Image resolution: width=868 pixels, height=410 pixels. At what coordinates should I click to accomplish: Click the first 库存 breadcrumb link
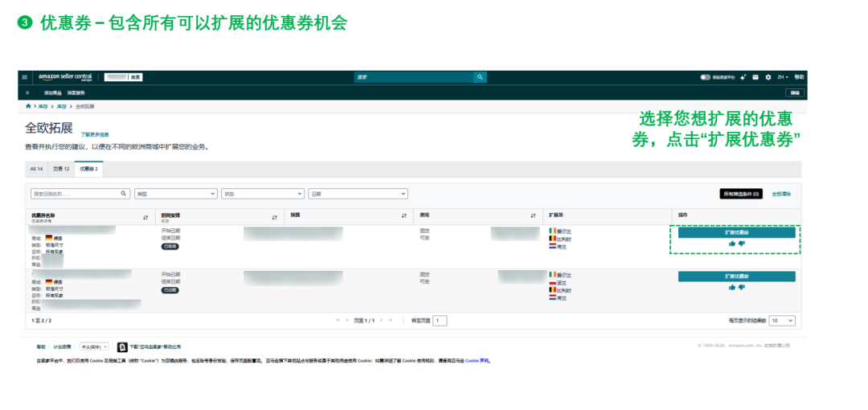(43, 106)
